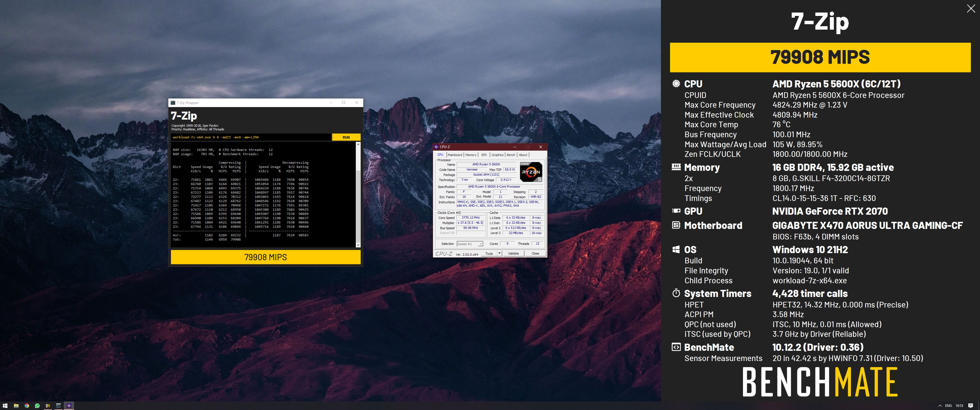980x410 pixels.
Task: Click the 79908 MIPS result bar in 7-Zip Wrapper
Action: pos(266,257)
